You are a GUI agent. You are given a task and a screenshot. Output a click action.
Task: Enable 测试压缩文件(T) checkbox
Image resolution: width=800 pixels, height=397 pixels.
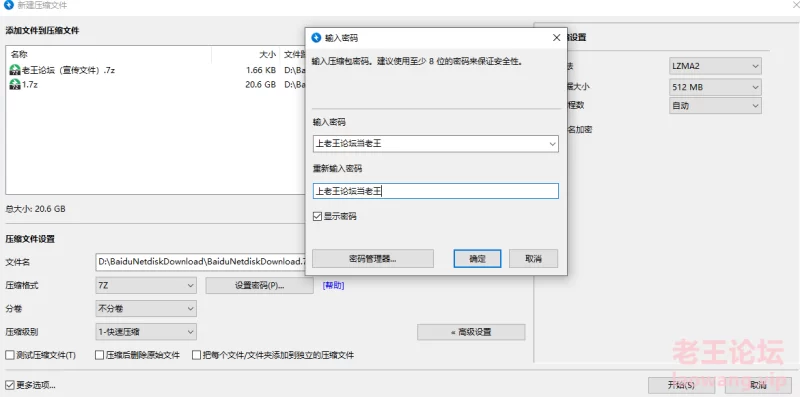(x=9, y=355)
